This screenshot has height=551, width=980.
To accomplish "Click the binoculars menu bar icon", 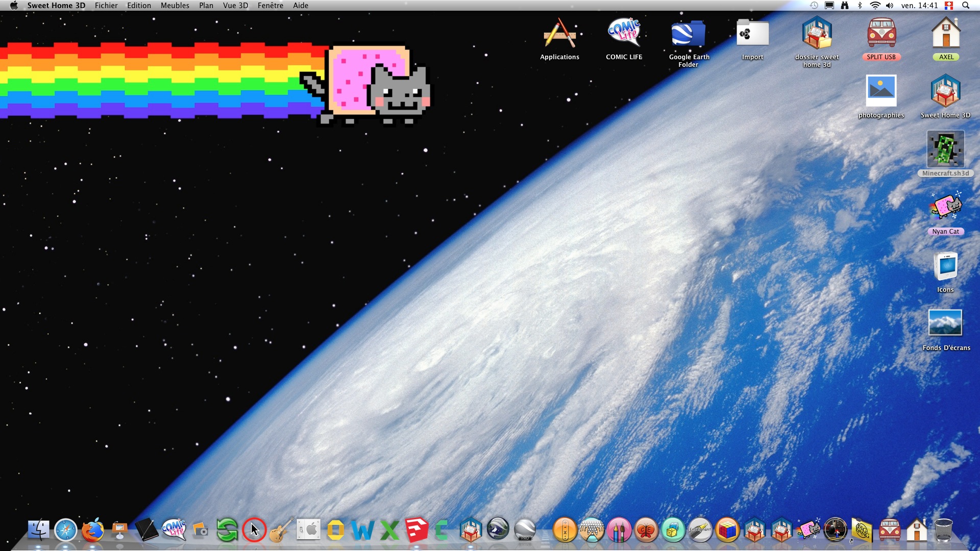I will [x=845, y=6].
